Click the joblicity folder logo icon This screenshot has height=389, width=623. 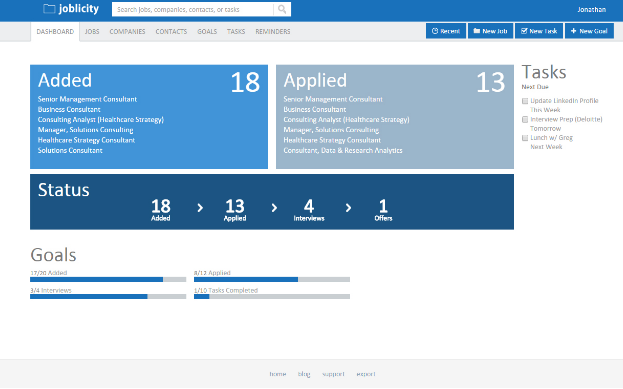coord(49,9)
